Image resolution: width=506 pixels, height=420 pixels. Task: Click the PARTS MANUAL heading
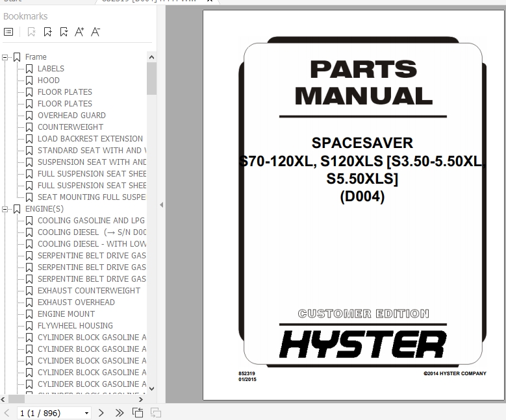click(x=364, y=82)
